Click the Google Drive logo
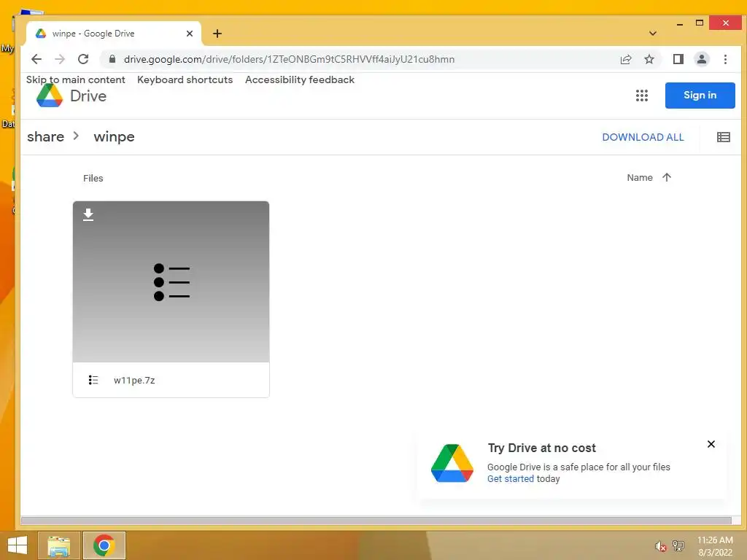The image size is (747, 560). [x=50, y=96]
